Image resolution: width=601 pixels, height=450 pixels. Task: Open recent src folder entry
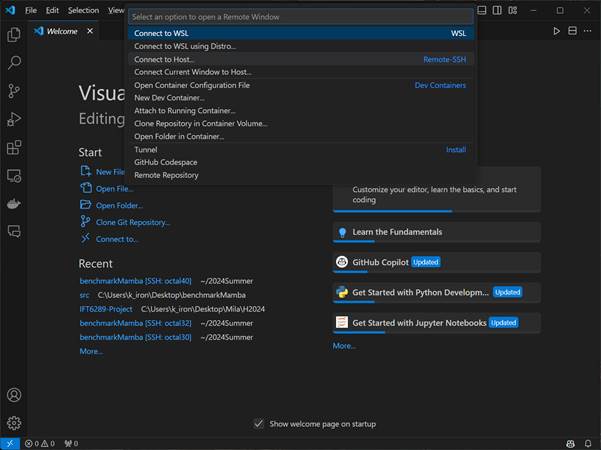pos(84,295)
